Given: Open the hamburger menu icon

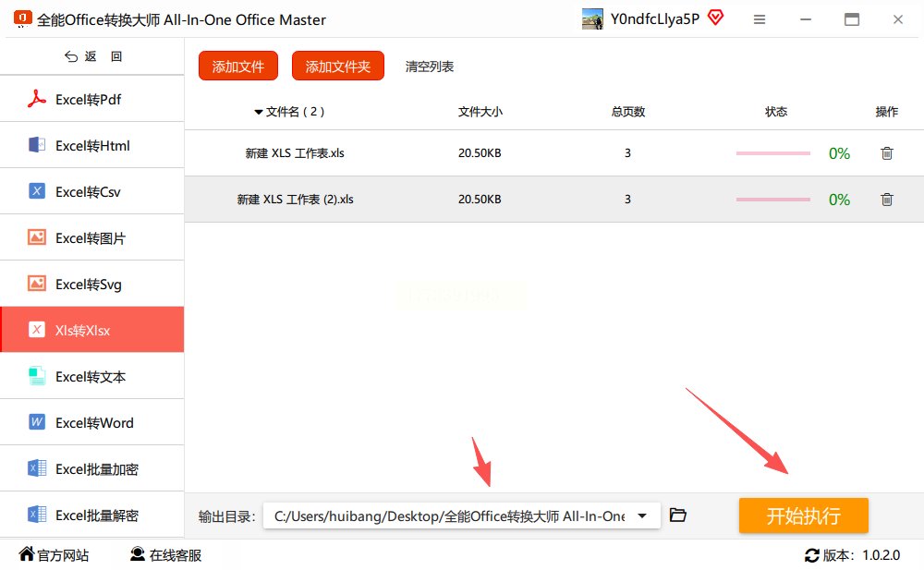Looking at the screenshot, I should pyautogui.click(x=759, y=19).
